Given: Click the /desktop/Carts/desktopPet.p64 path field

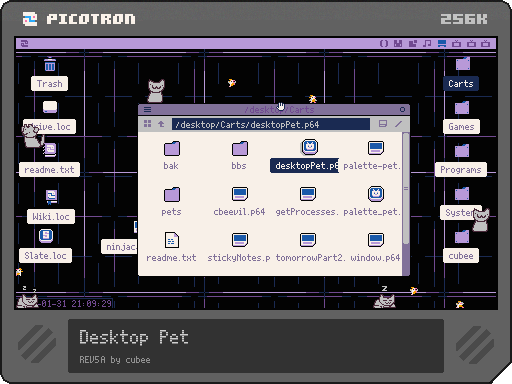Looking at the screenshot, I should pos(271,124).
